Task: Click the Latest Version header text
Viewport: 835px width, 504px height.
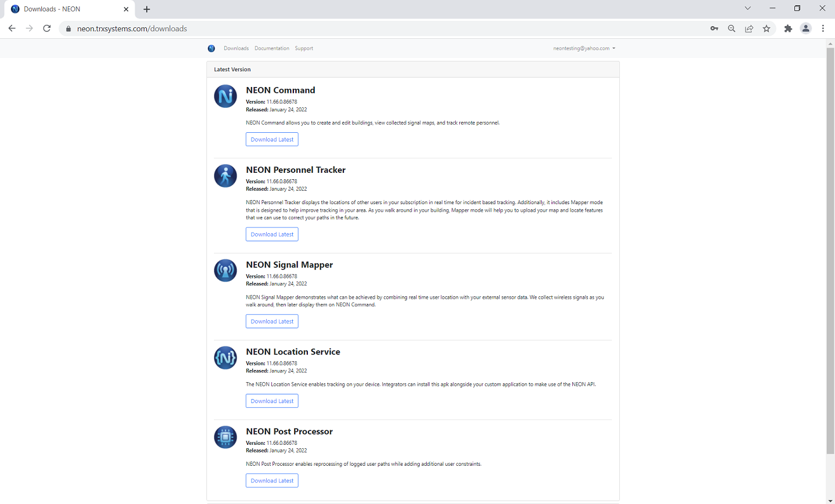Action: pyautogui.click(x=233, y=70)
